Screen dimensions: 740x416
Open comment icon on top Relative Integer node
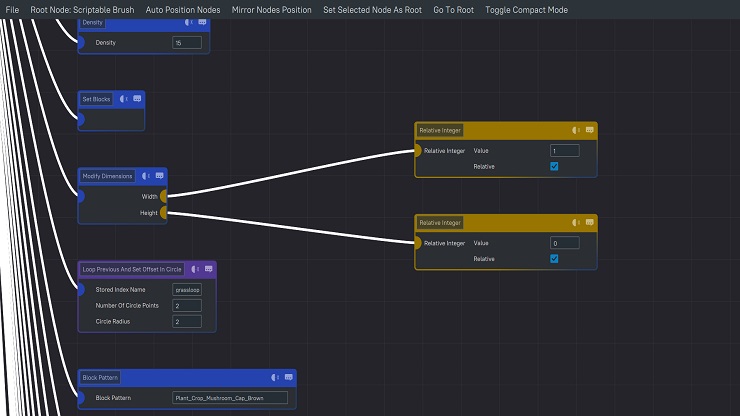589,130
